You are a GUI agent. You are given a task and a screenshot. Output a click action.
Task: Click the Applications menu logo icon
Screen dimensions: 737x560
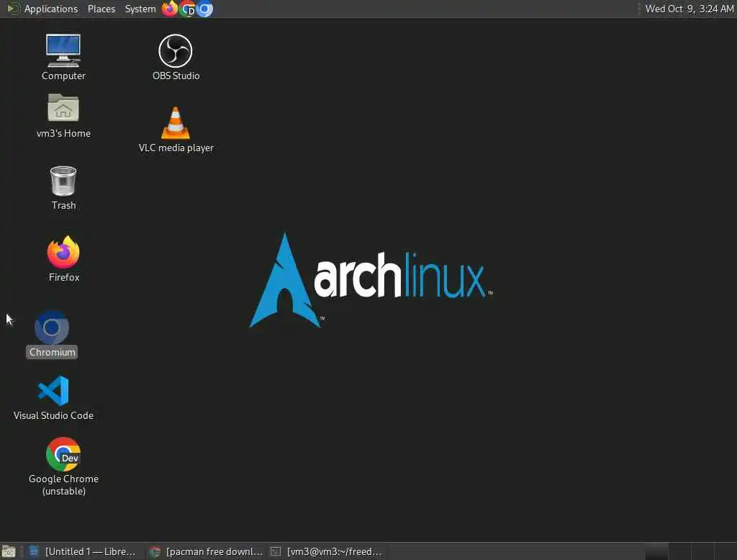pyautogui.click(x=14, y=9)
